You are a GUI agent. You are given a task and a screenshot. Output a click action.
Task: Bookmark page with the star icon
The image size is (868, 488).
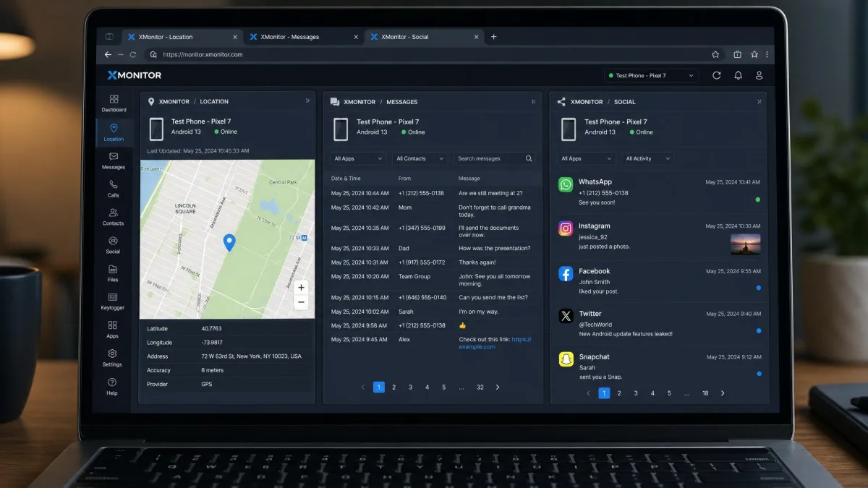(x=715, y=54)
